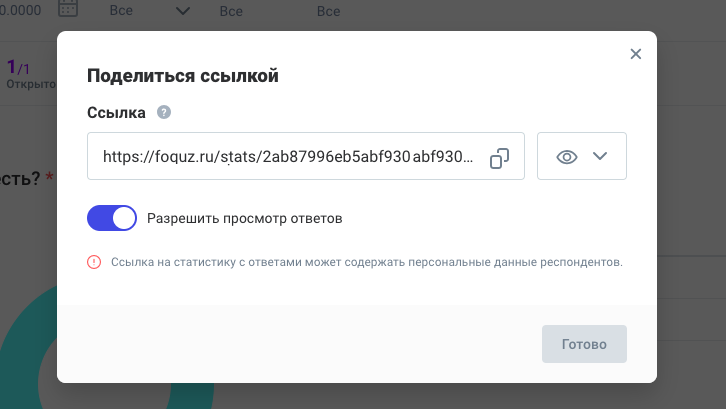Click the Поделиться ссылкой heading
Image resolution: width=726 pixels, height=409 pixels.
coord(182,75)
